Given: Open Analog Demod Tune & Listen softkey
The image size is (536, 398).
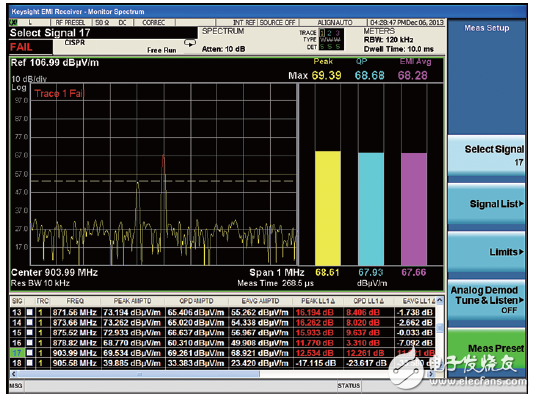Looking at the screenshot, I should [486, 300].
